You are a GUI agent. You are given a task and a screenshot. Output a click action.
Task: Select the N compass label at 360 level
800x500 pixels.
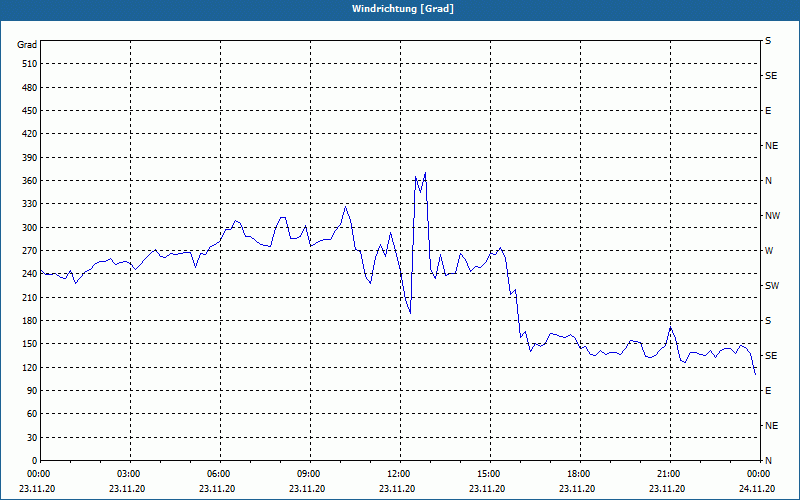768,181
